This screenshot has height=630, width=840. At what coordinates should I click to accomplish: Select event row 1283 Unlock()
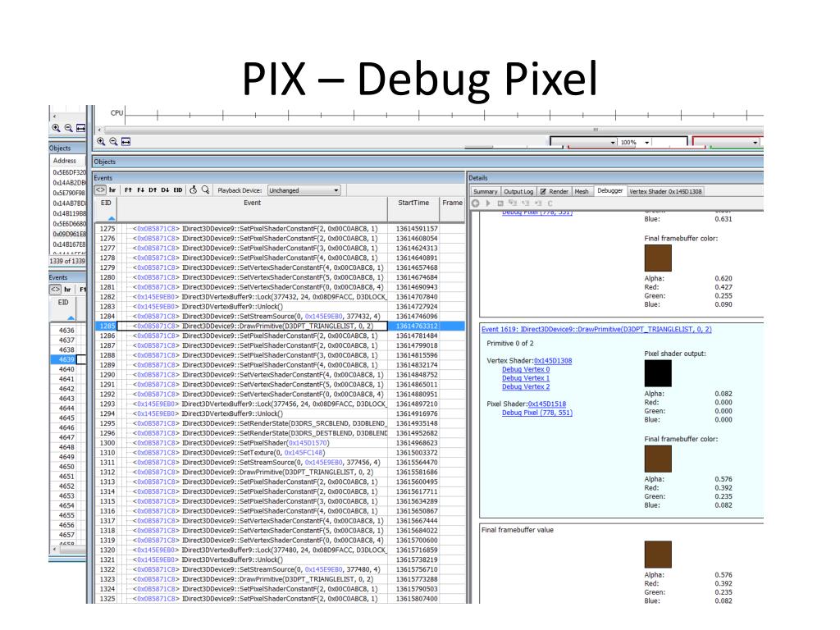coord(280,307)
